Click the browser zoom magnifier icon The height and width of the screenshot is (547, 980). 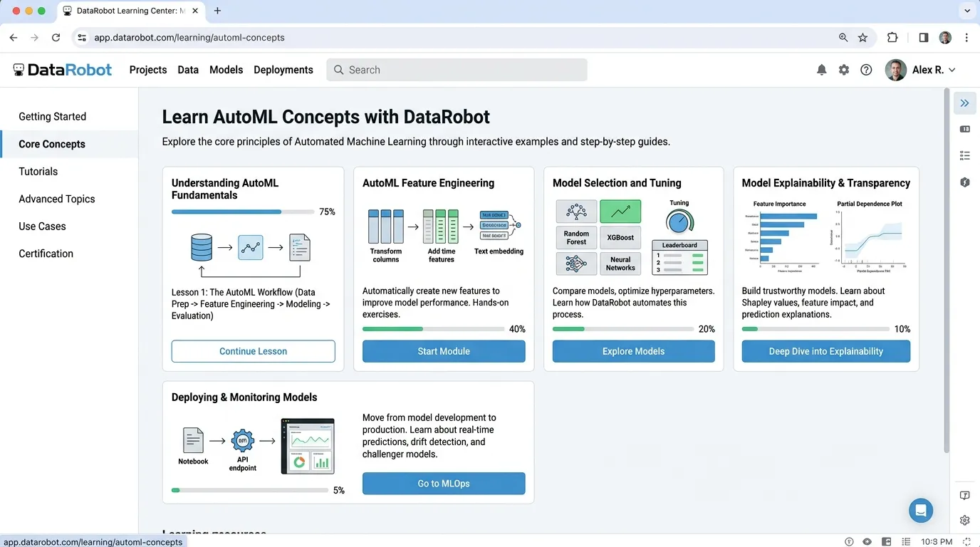click(843, 38)
